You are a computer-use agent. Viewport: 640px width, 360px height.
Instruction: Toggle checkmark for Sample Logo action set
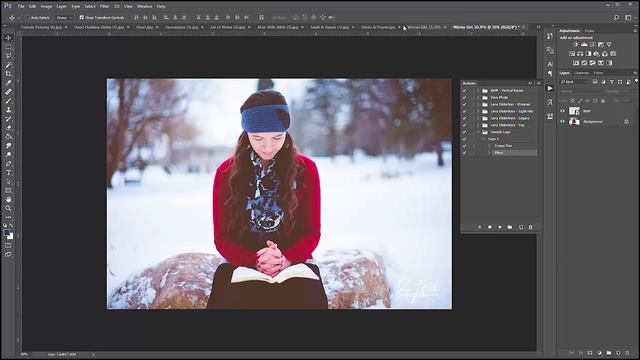(464, 132)
